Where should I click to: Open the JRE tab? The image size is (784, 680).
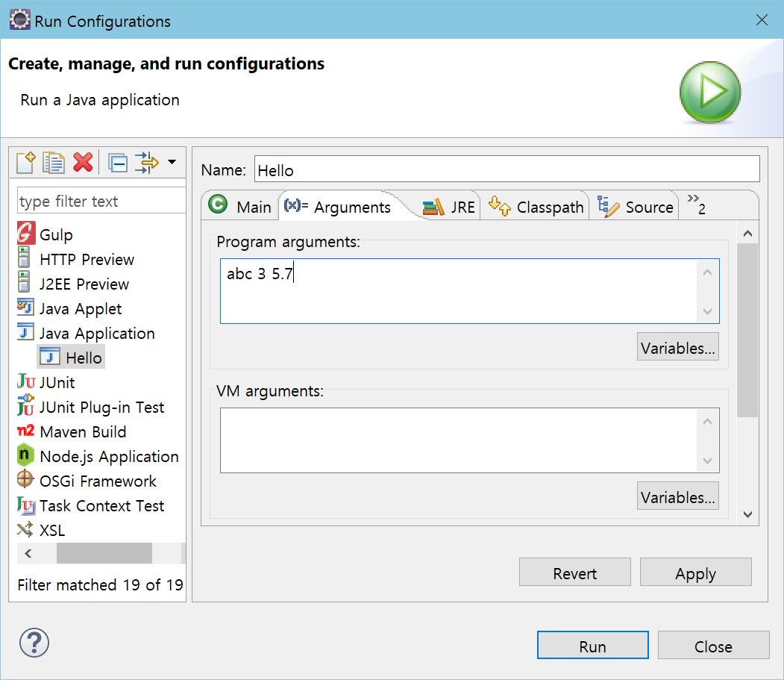(449, 206)
